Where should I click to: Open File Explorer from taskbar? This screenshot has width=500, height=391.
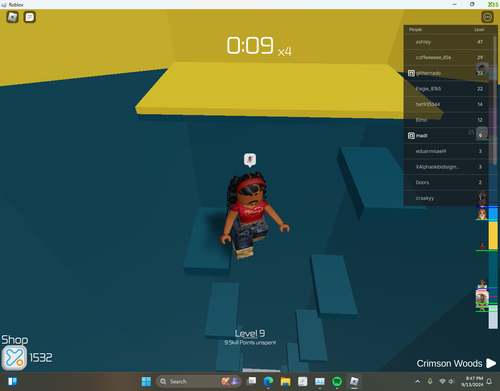[x=285, y=381]
